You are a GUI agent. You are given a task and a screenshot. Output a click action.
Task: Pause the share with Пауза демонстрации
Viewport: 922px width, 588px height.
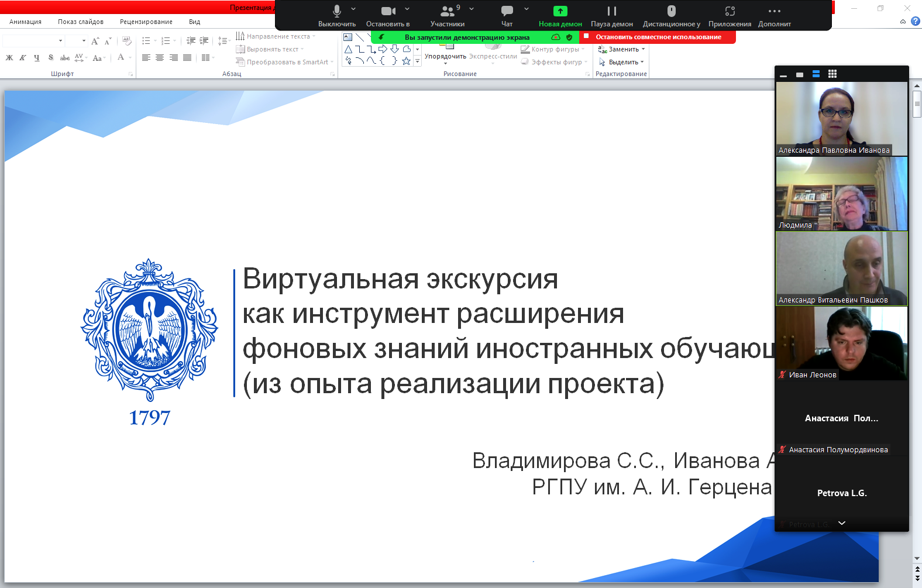(612, 16)
